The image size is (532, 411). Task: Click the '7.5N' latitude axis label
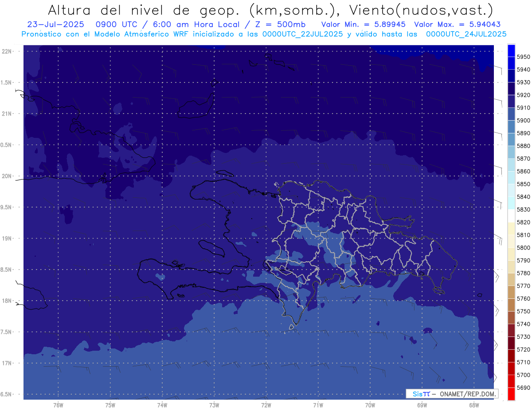7,332
